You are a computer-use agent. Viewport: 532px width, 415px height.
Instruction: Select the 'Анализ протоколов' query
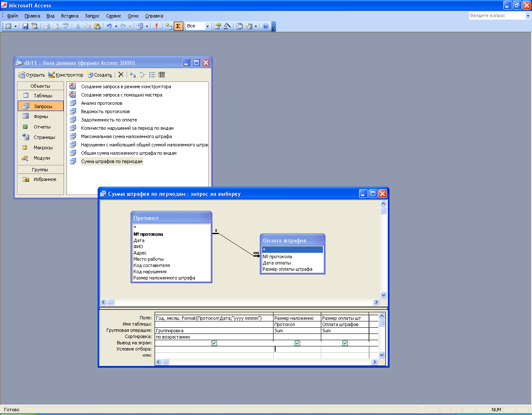[101, 103]
